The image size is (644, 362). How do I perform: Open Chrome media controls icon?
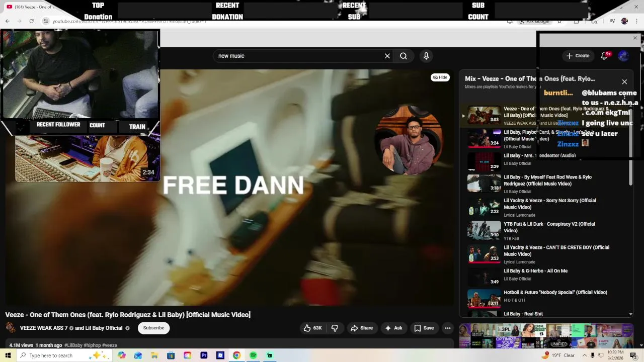(612, 21)
